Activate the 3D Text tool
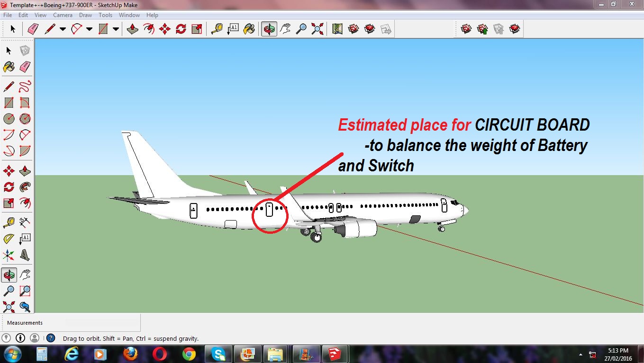The width and height of the screenshot is (644, 363). (25, 256)
